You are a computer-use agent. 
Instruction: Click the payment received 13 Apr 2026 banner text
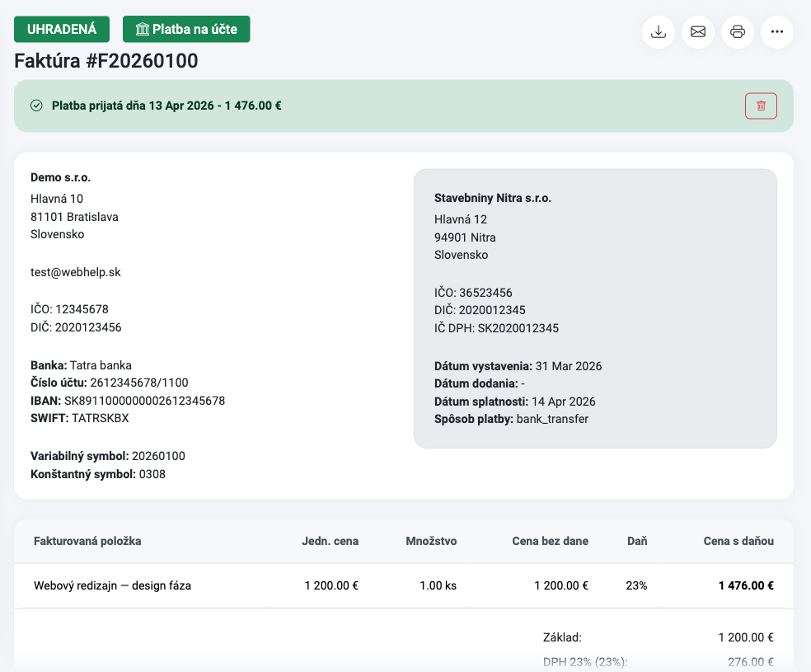click(166, 106)
